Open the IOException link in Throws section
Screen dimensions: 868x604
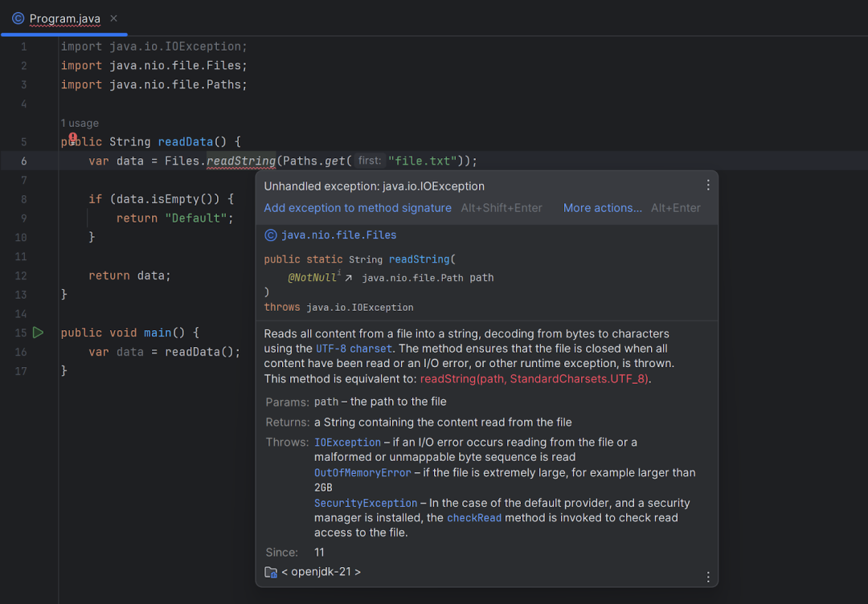[347, 443]
